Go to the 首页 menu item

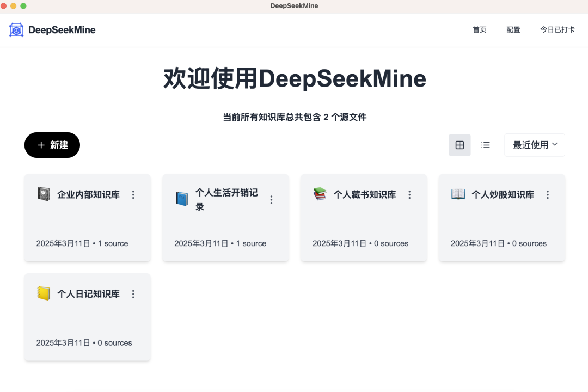480,30
